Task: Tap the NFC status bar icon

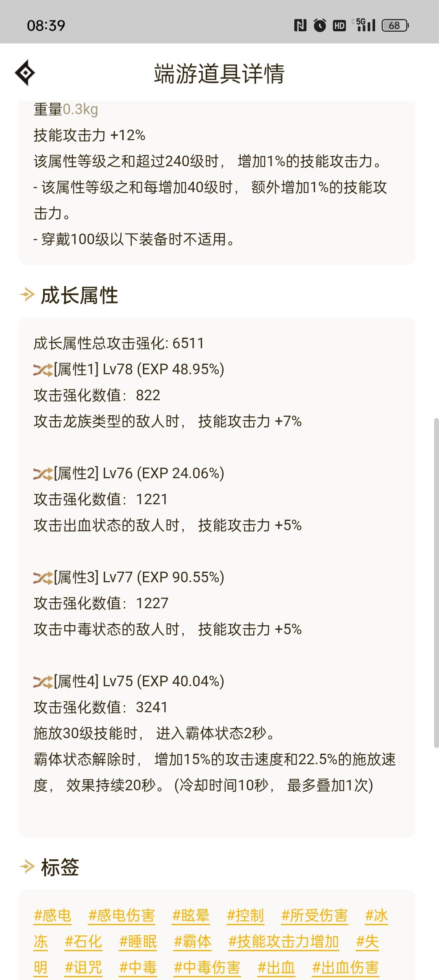Action: (x=300, y=26)
